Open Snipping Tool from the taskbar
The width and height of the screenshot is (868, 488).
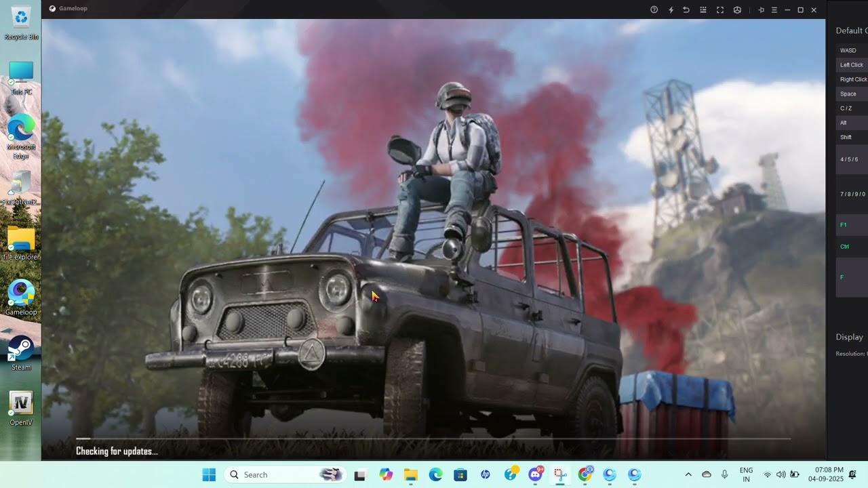[x=560, y=474]
